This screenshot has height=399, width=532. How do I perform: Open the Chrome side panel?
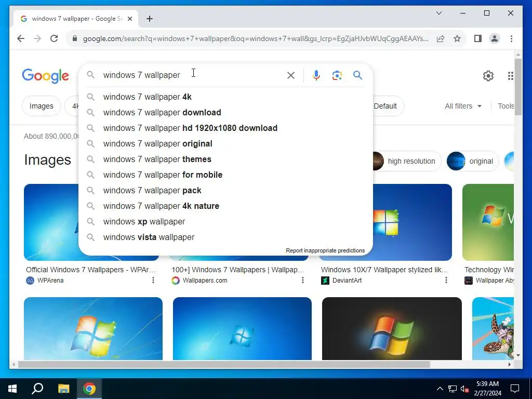(x=478, y=38)
